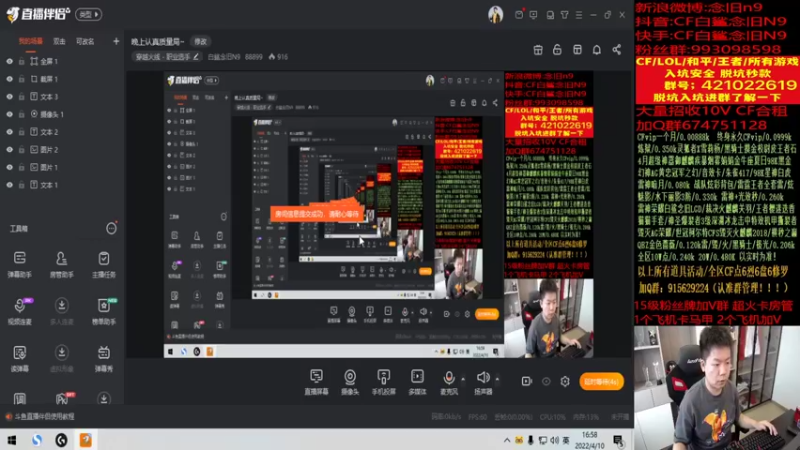The image size is (800, 450).
Task: Start recording with video camera icon
Action: [527, 381]
